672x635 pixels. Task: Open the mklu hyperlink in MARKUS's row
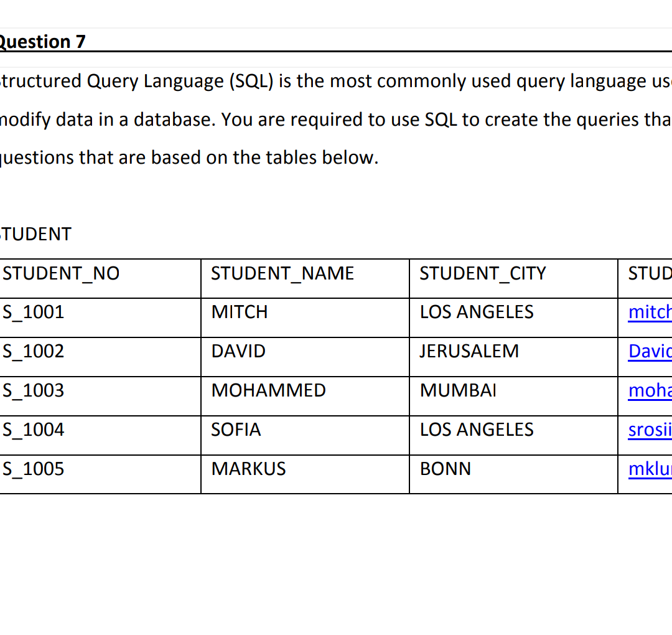(x=650, y=469)
